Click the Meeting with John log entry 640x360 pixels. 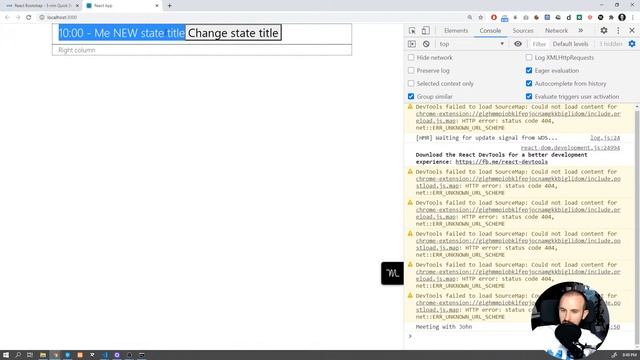444,327
